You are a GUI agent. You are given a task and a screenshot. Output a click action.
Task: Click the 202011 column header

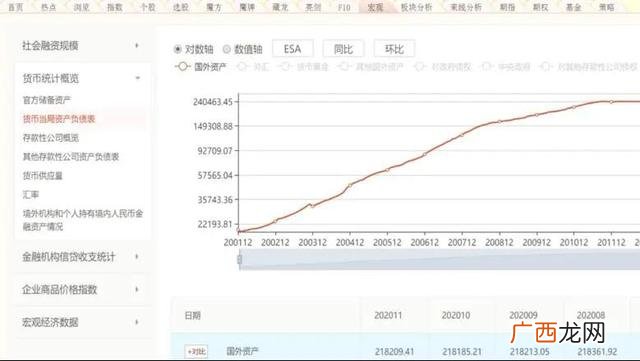click(x=388, y=315)
